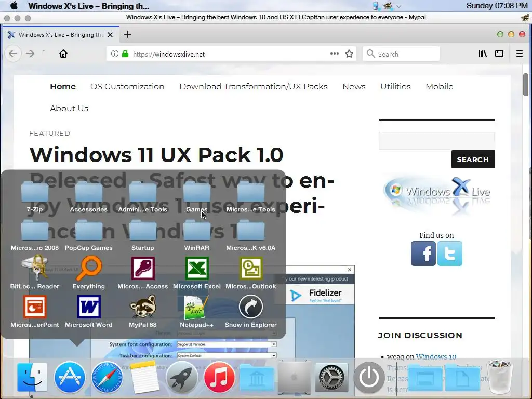Launch Microsoft PowerPoint
The height and width of the screenshot is (399, 532).
(x=35, y=312)
